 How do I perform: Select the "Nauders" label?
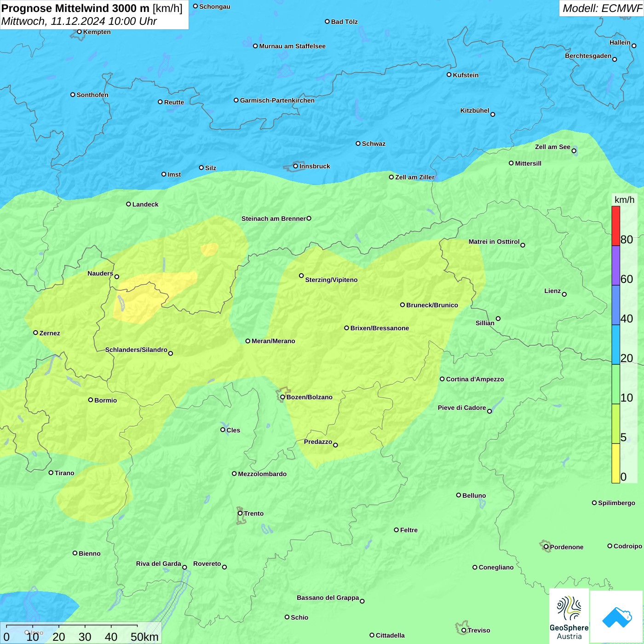[x=100, y=273]
